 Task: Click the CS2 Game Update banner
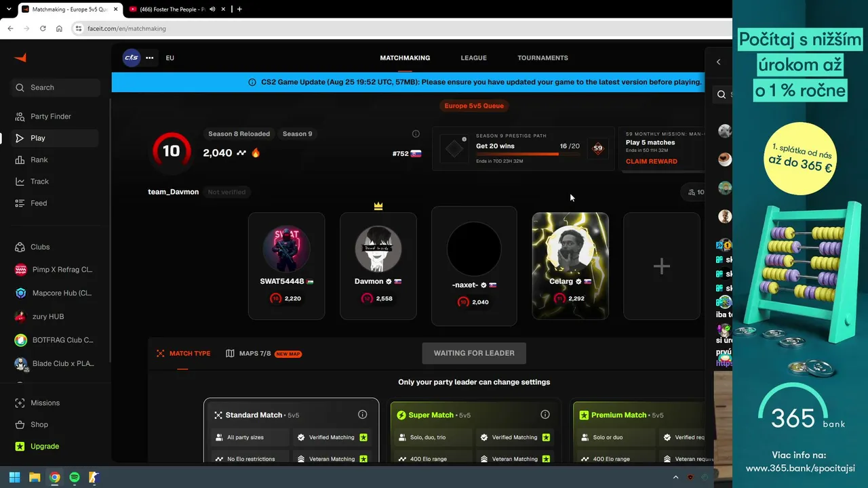tap(408, 82)
